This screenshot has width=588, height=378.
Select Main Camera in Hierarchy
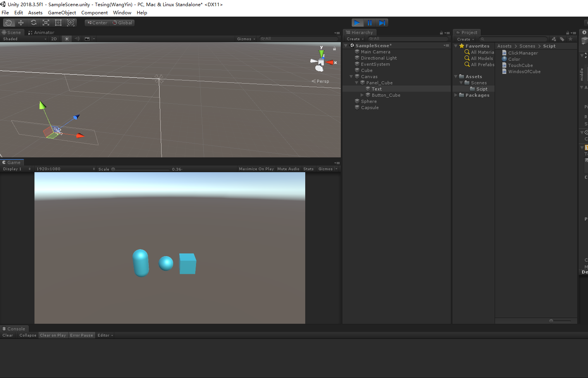pos(375,52)
